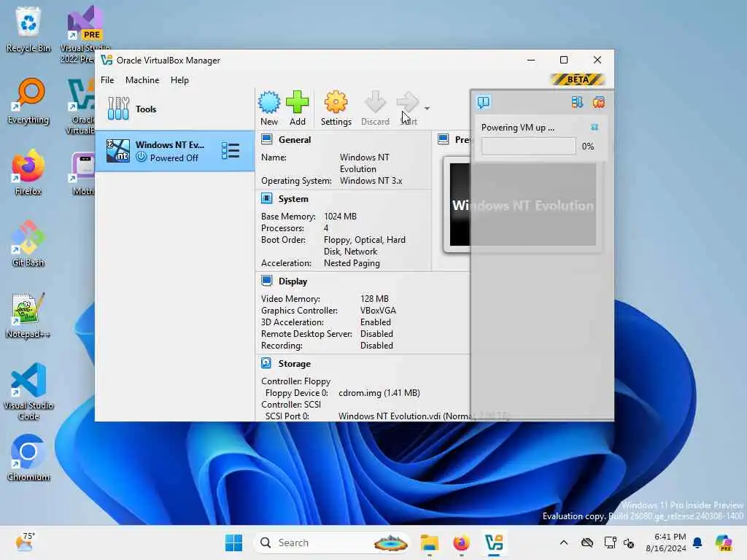Select the Tools entry icon
Image resolution: width=747 pixels, height=560 pixels.
(x=118, y=109)
